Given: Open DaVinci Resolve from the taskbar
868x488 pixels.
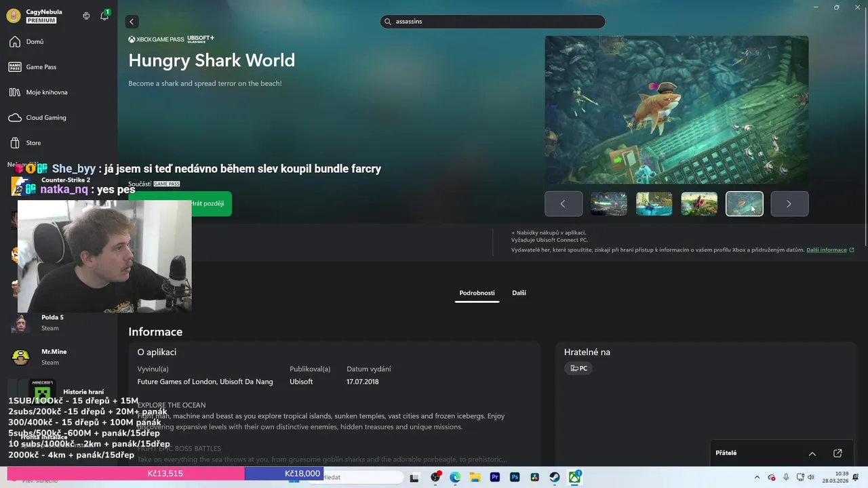Looking at the screenshot, I should pyautogui.click(x=534, y=478).
